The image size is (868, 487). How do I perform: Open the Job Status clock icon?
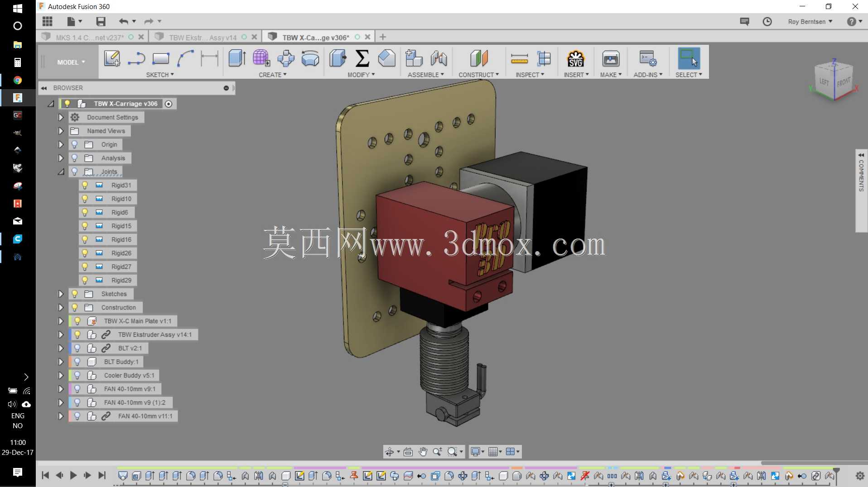[x=767, y=21]
